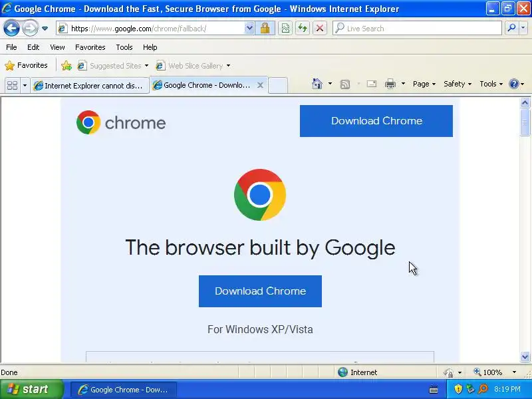Screen dimensions: 532x399
Task: Toggle the Compatibility View icon
Action: (x=285, y=28)
